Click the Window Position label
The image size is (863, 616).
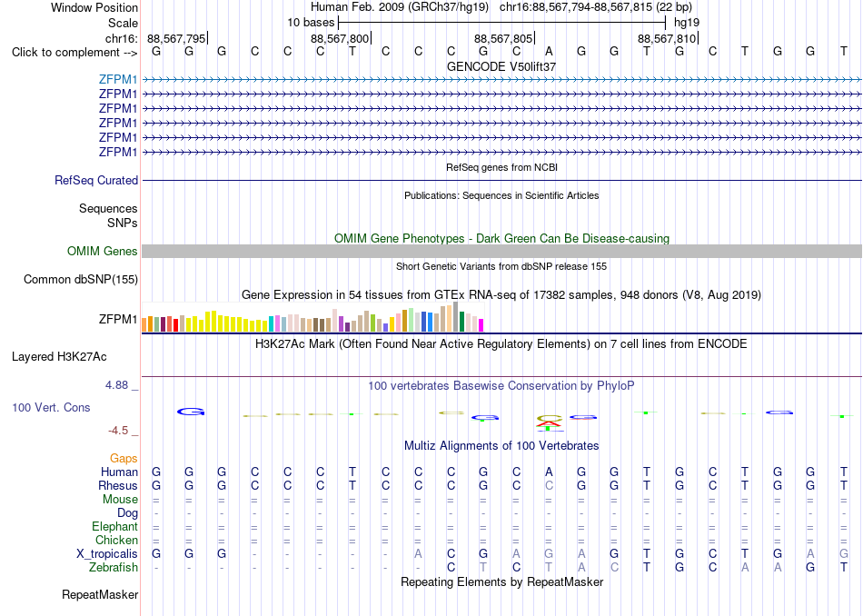(x=94, y=7)
